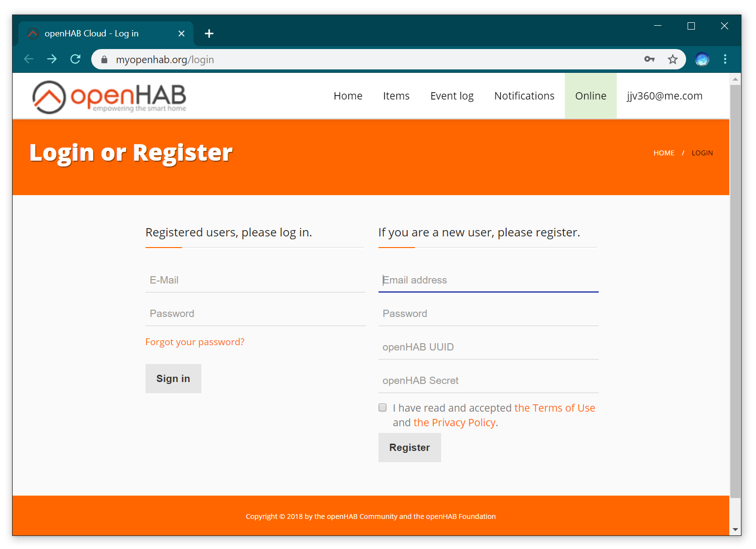This screenshot has height=549, width=756.
Task: Open the saved passwords key icon
Action: coord(649,59)
